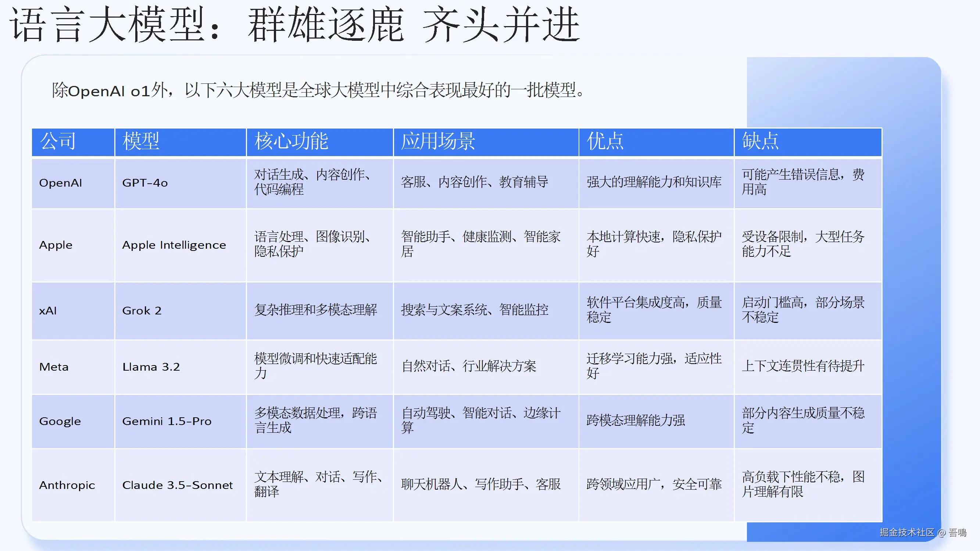This screenshot has height=551, width=980.
Task: Click the 公司 column header
Action: pos(58,141)
